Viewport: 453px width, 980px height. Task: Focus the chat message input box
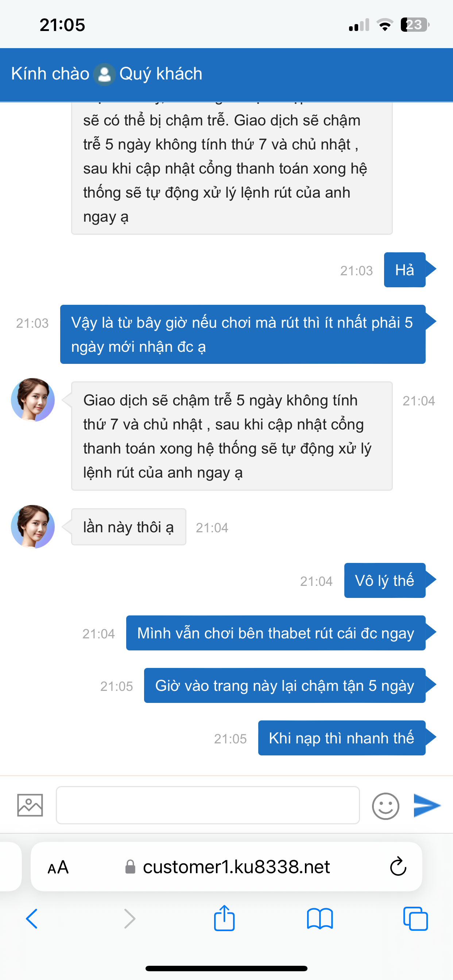[208, 805]
